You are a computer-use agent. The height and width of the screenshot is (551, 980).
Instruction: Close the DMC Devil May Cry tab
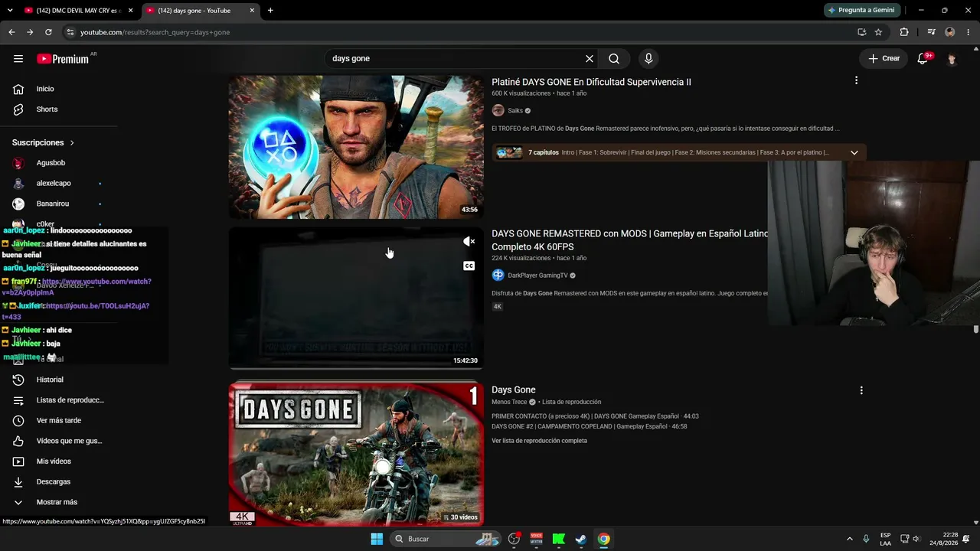130,11
